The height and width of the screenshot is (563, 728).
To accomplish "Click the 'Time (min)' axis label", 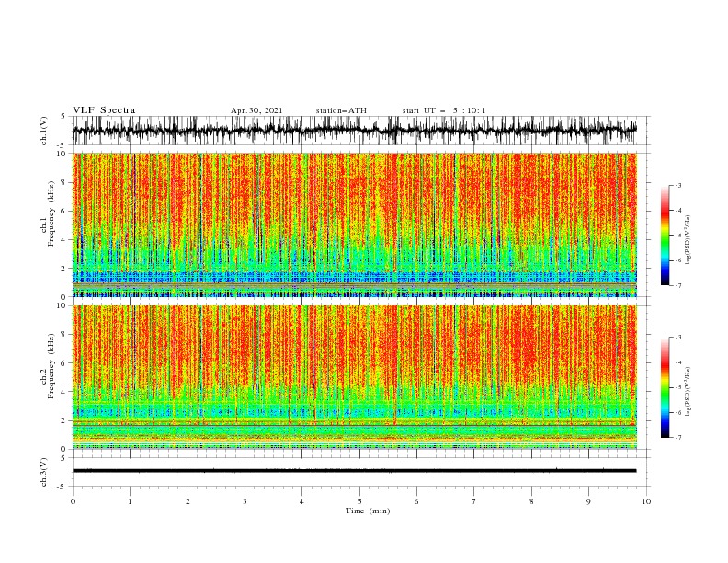I will point(368,511).
